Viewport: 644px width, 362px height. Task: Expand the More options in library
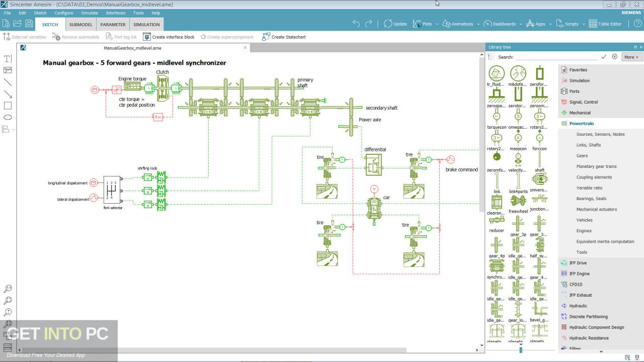tap(631, 57)
